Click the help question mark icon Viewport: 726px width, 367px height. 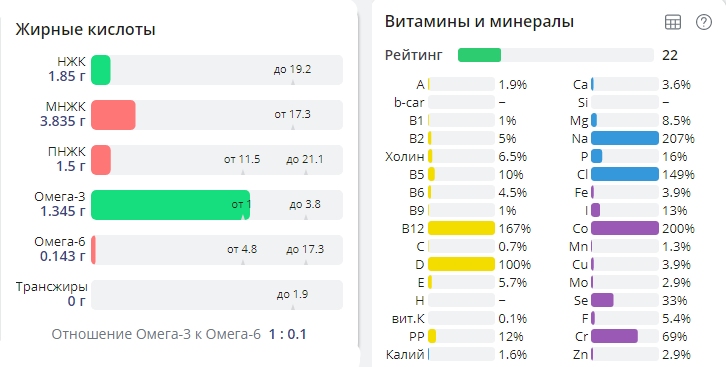tap(704, 22)
